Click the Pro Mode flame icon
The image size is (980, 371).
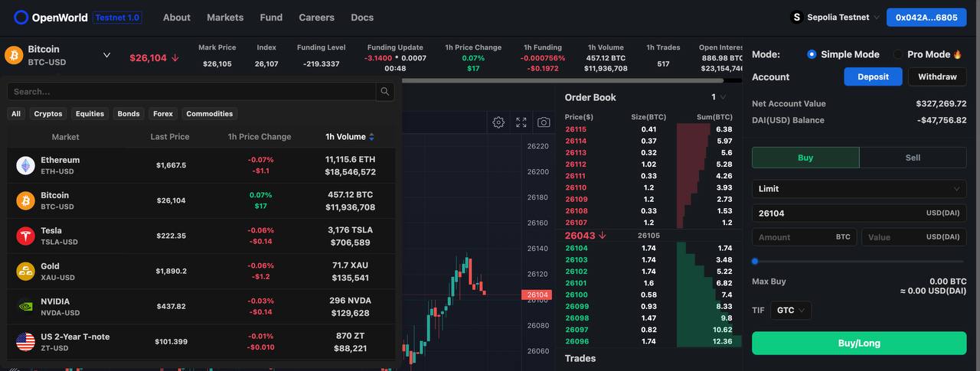pyautogui.click(x=957, y=54)
